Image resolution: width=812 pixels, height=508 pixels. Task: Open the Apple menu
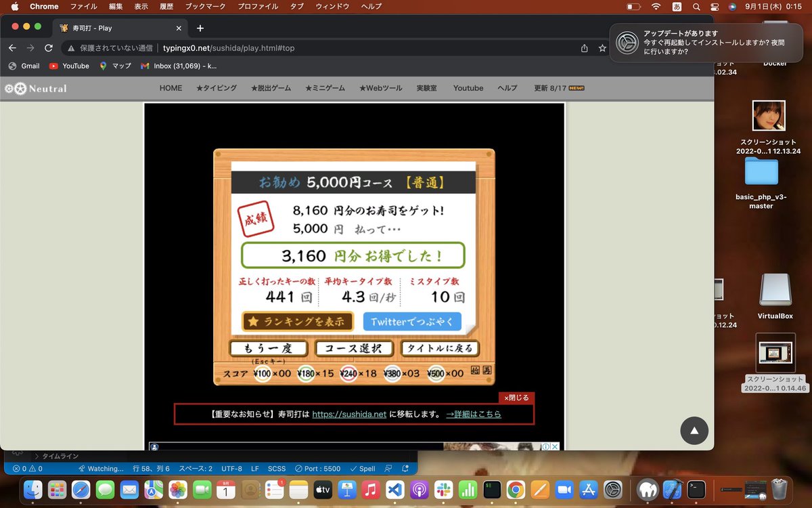click(14, 6)
